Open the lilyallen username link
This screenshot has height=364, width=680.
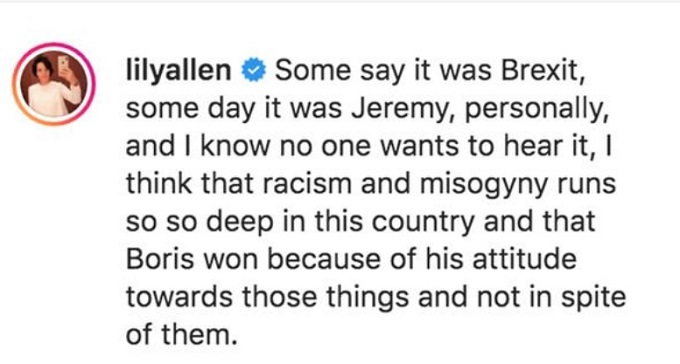point(178,71)
